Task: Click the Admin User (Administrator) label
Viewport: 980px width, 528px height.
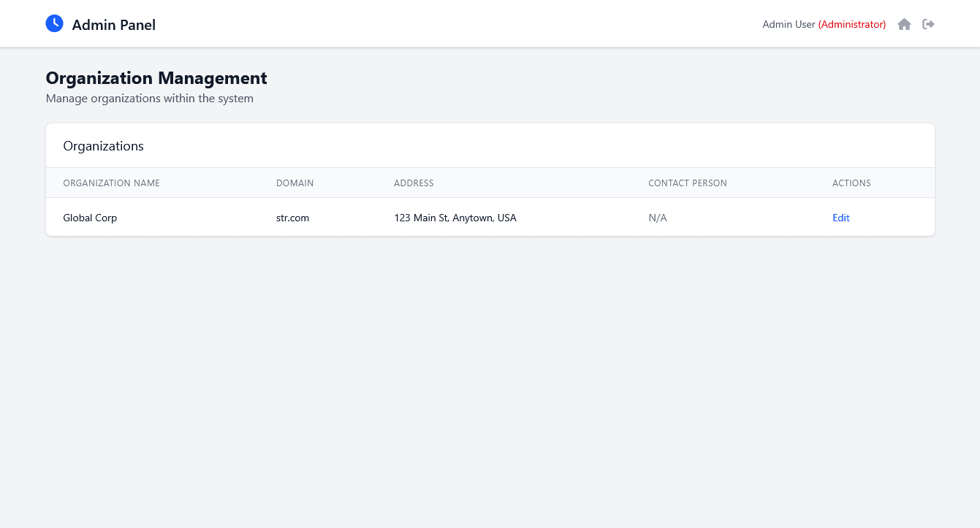Action: pos(824,24)
